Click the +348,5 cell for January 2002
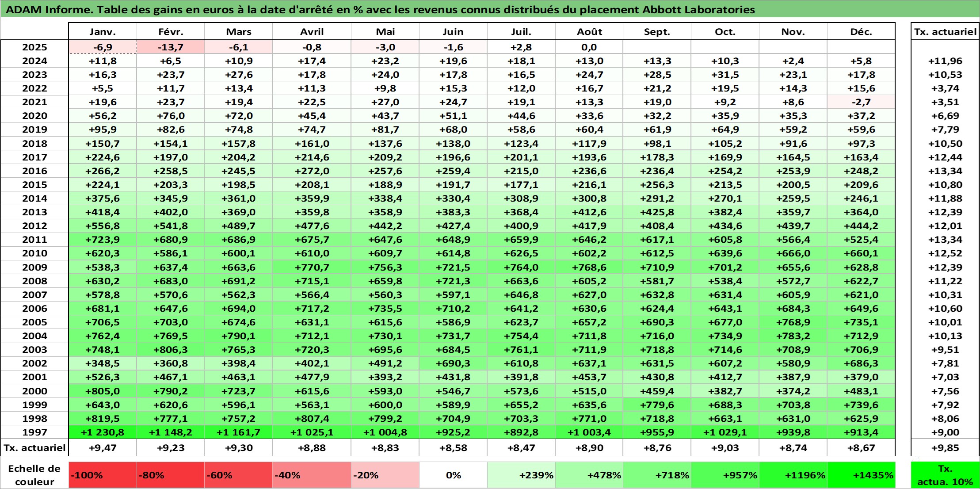980x489 pixels. [x=103, y=363]
